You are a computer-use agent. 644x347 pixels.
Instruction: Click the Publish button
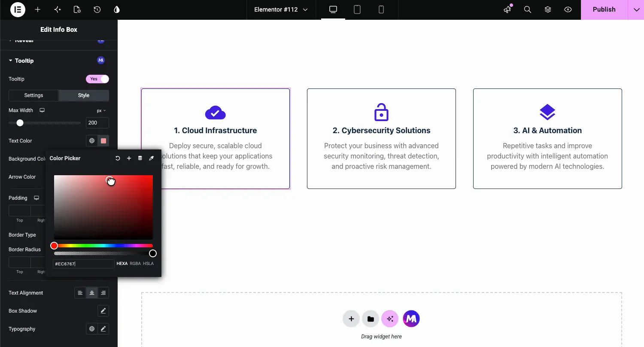click(x=604, y=9)
